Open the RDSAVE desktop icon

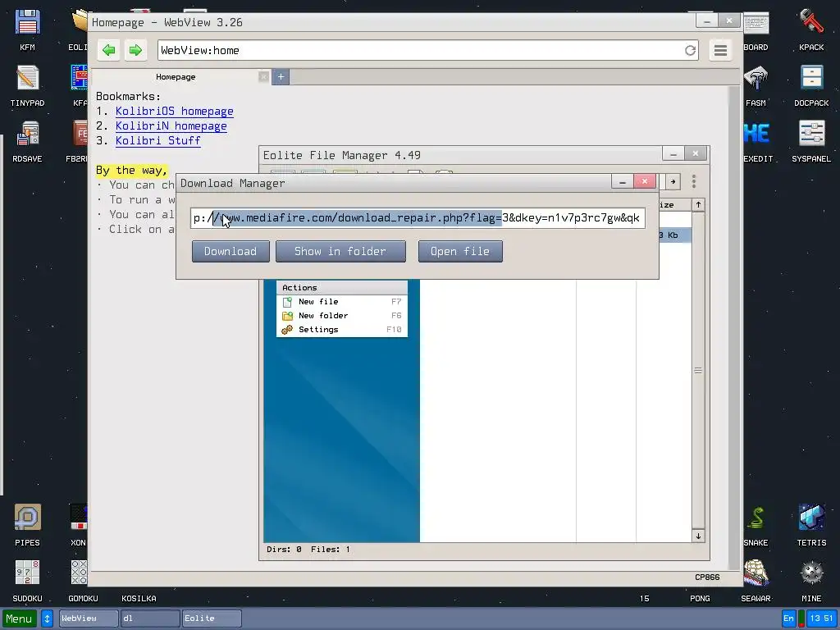pos(27,141)
